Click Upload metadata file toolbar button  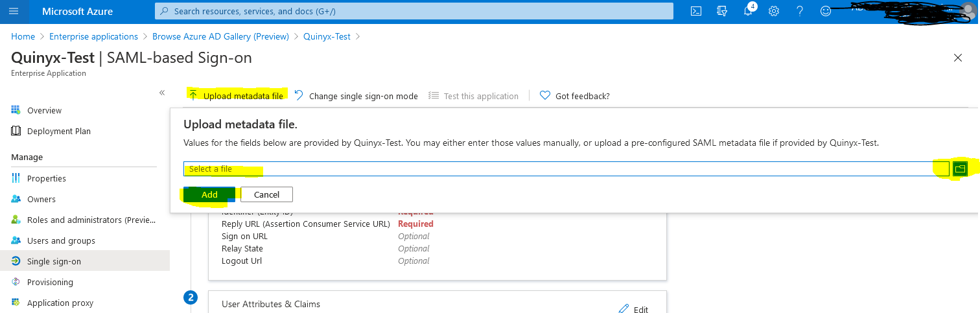tap(236, 96)
